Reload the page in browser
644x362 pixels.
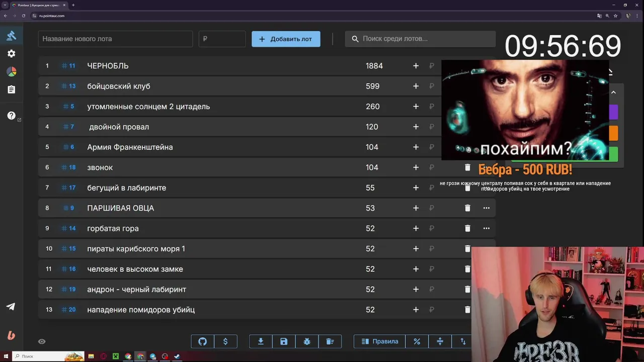(23, 16)
